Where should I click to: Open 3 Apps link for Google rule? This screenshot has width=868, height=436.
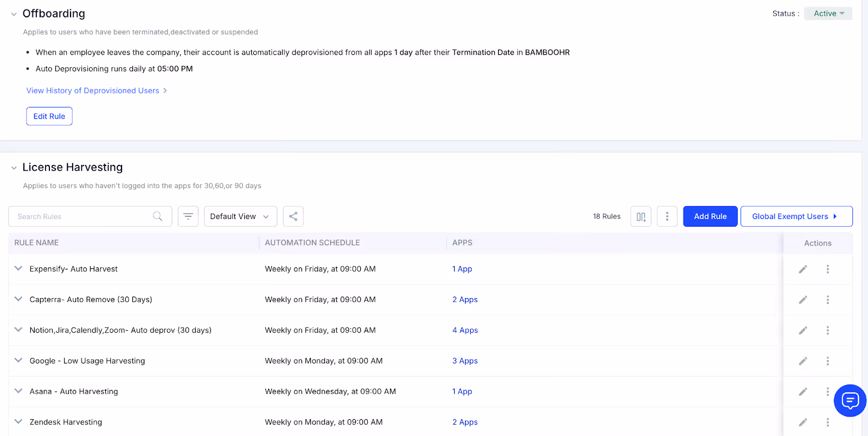465,361
